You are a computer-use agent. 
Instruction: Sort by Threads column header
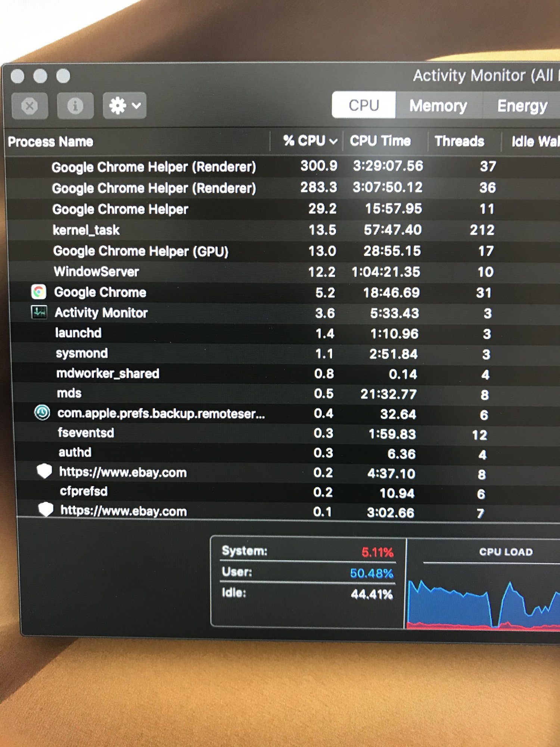(460, 142)
